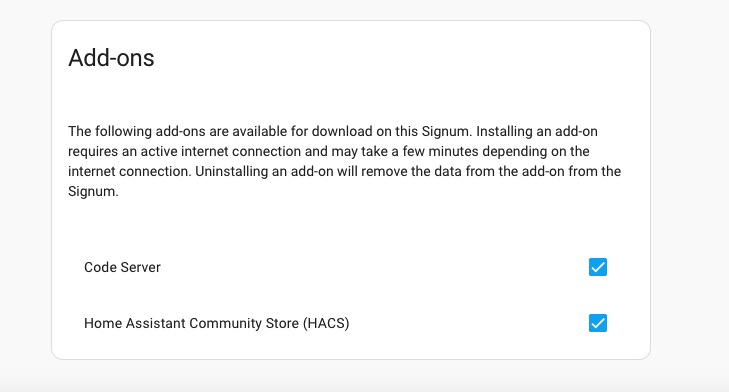The height and width of the screenshot is (392, 729).
Task: Click empty space in the HACS row
Action: pos(465,323)
